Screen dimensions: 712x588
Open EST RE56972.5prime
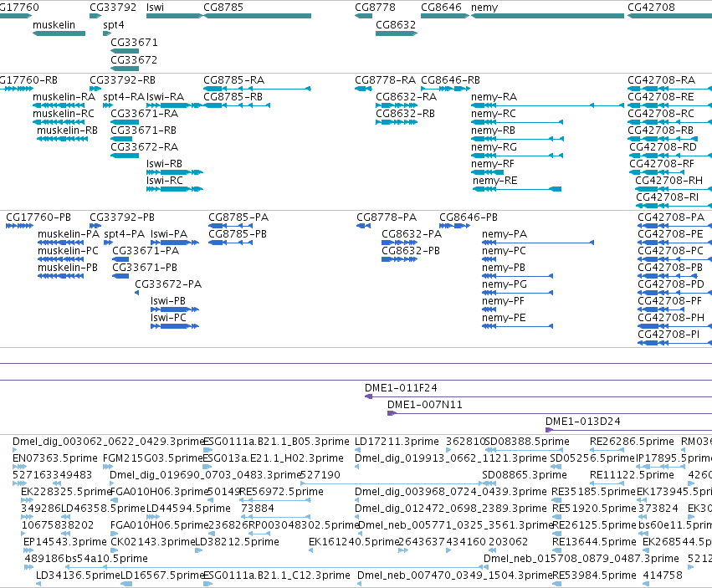point(281,492)
